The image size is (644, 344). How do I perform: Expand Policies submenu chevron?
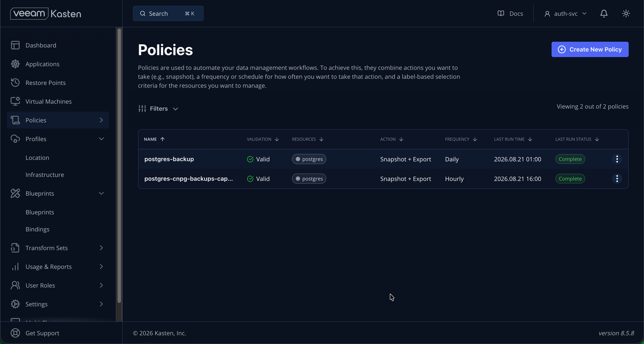[101, 120]
